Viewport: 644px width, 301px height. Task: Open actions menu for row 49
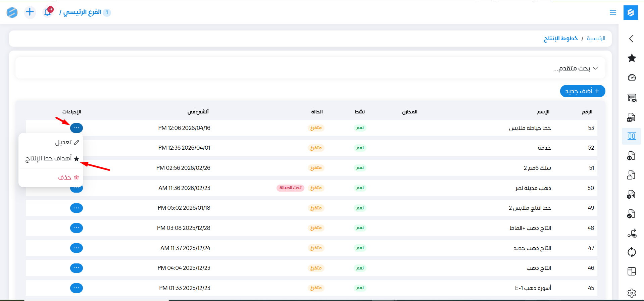[x=77, y=208]
